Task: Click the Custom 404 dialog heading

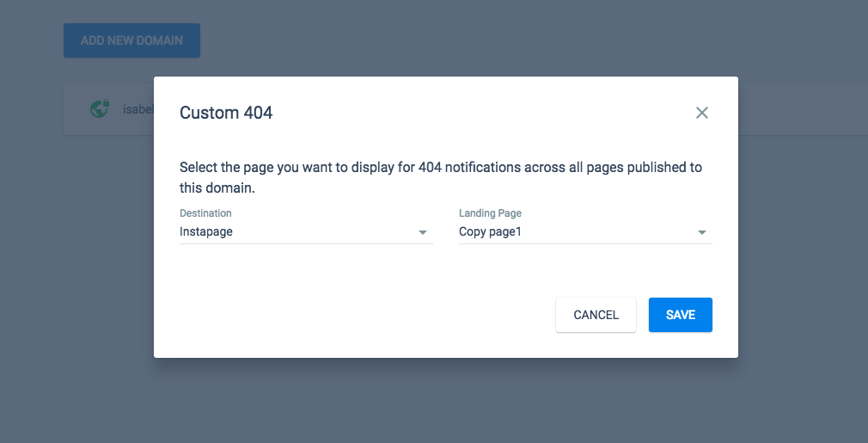Action: pyautogui.click(x=226, y=113)
